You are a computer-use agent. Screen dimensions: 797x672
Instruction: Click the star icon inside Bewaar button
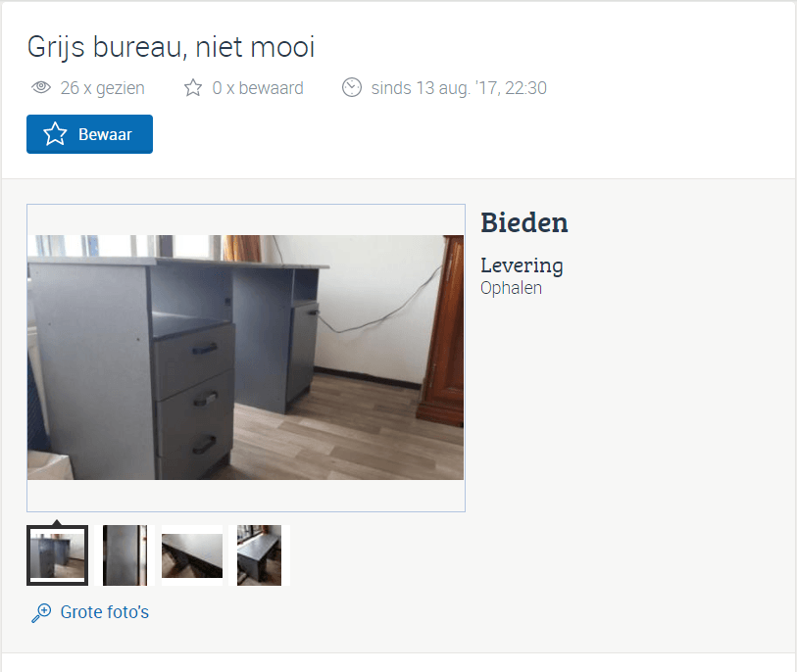[x=55, y=134]
